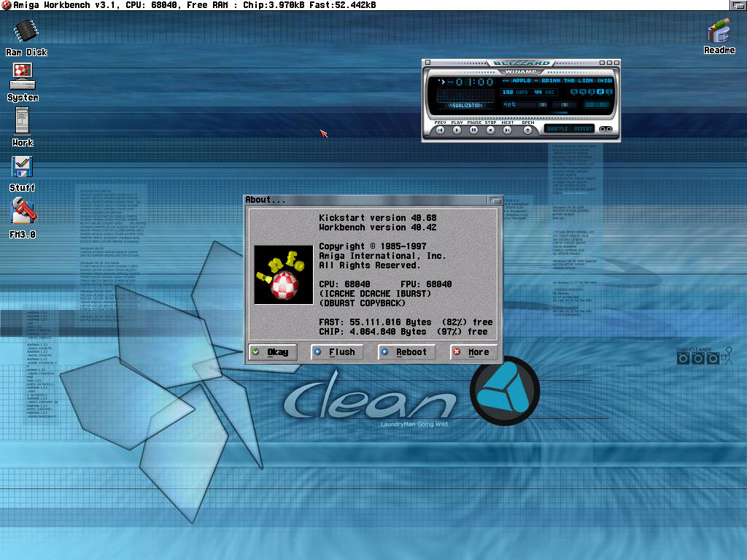This screenshot has height=560, width=747.
Task: Click the 44 KHZ sample rate readout
Action: 544,92
